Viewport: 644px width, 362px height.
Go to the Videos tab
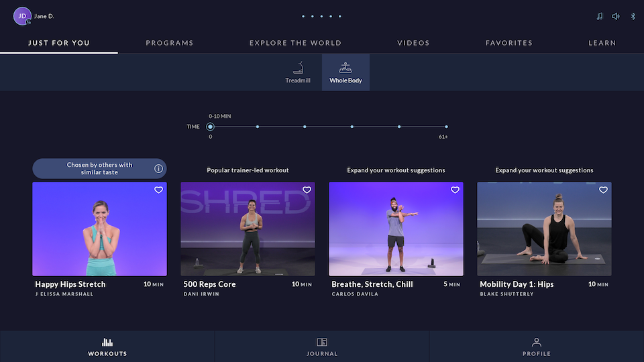[413, 43]
